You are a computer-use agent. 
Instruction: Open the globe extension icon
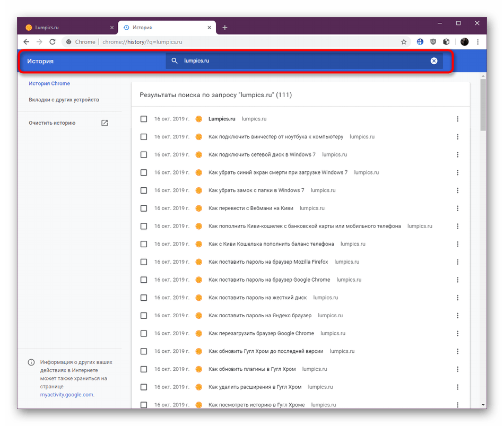pyautogui.click(x=420, y=42)
